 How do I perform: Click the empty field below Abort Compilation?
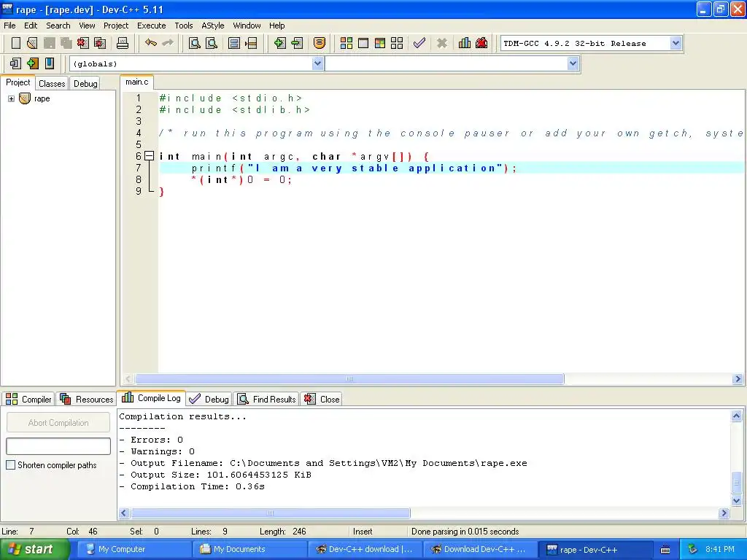tap(58, 446)
